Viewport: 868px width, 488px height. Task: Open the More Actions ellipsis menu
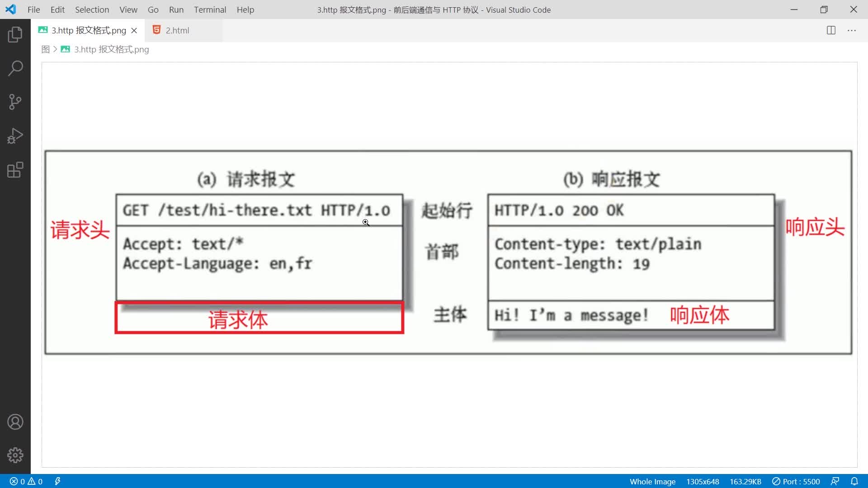click(852, 30)
